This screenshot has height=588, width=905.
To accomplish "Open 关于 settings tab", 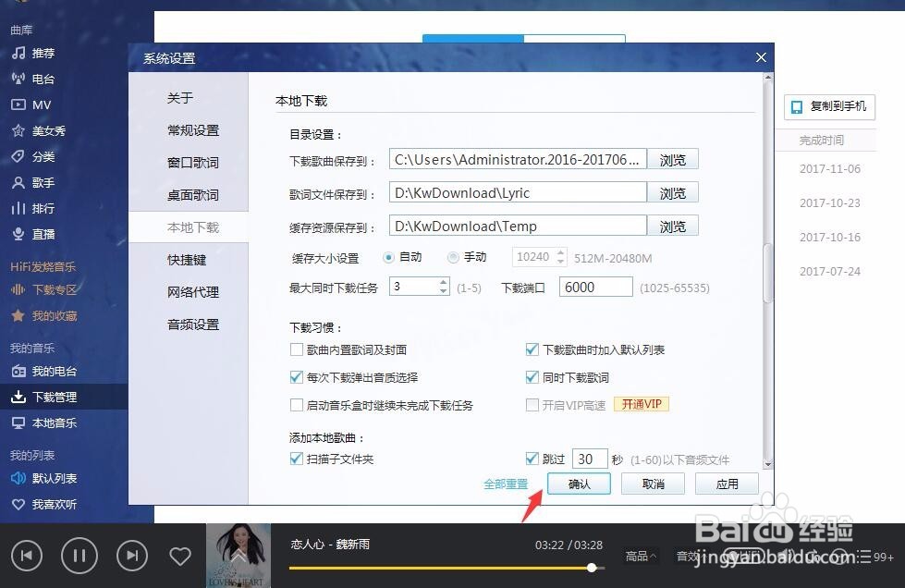I will [180, 98].
